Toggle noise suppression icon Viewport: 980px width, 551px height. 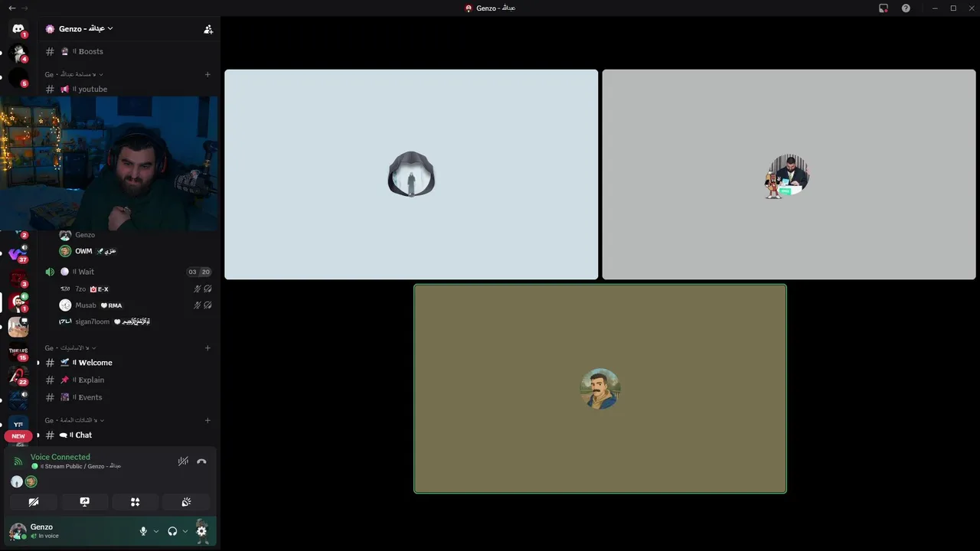183,461
